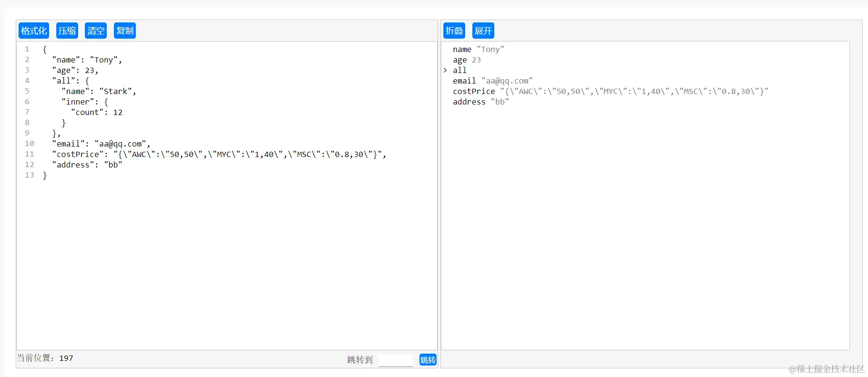Click the "all": { line in editor
The width and height of the screenshot is (868, 377).
pos(71,81)
